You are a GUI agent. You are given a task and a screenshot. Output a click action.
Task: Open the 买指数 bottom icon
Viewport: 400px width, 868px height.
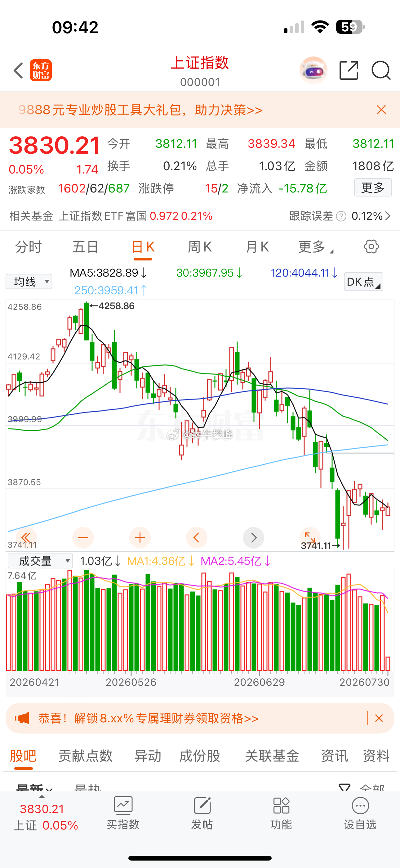(123, 813)
